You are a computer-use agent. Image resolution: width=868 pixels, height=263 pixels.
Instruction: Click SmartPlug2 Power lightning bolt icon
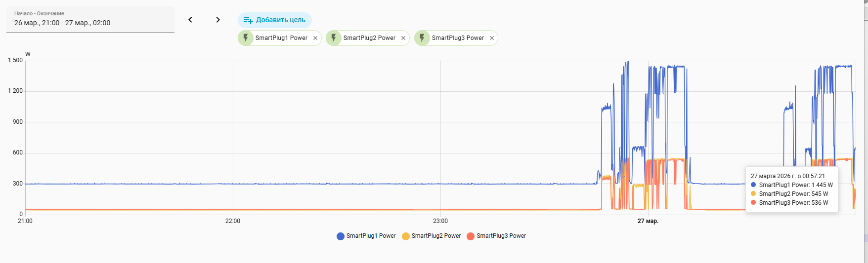click(x=334, y=38)
